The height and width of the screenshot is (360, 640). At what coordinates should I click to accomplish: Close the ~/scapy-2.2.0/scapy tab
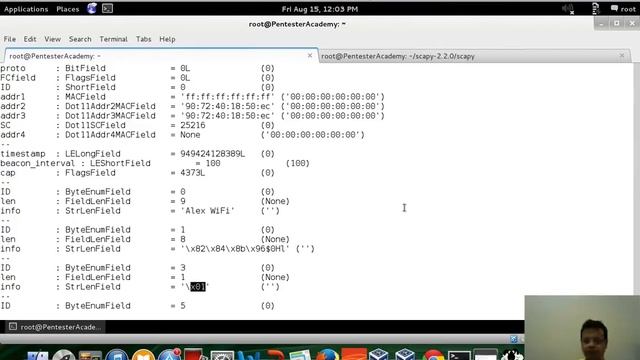point(622,56)
